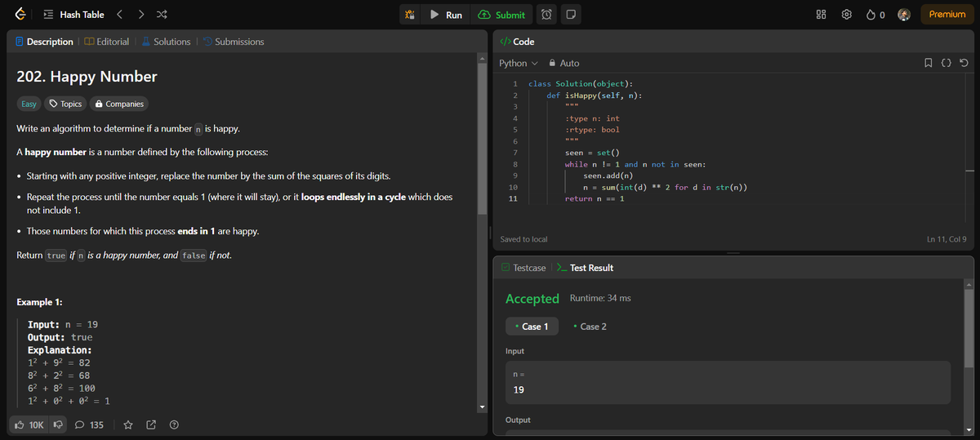Go to the next problem arrow

140,15
